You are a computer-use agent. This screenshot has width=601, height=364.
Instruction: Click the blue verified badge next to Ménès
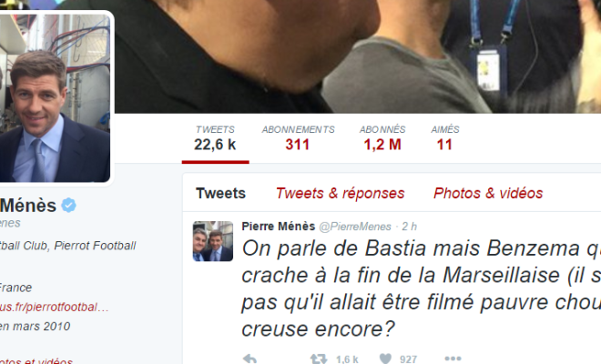click(68, 206)
